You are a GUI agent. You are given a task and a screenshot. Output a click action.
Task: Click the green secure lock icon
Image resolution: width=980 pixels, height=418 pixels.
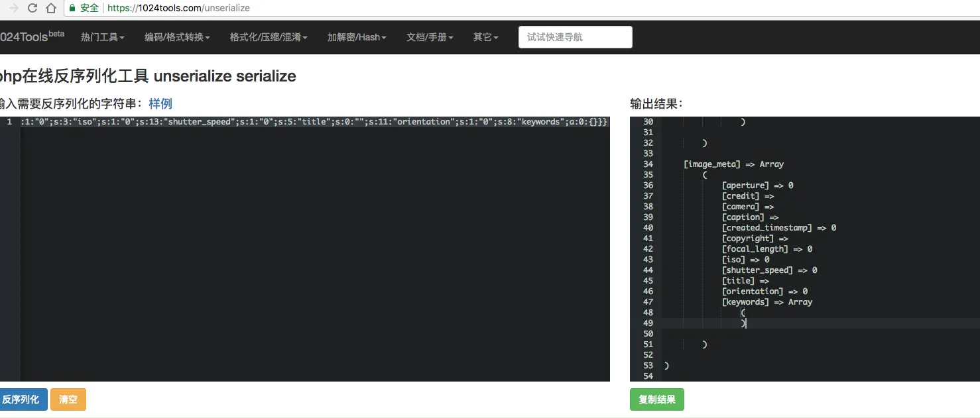click(x=72, y=9)
